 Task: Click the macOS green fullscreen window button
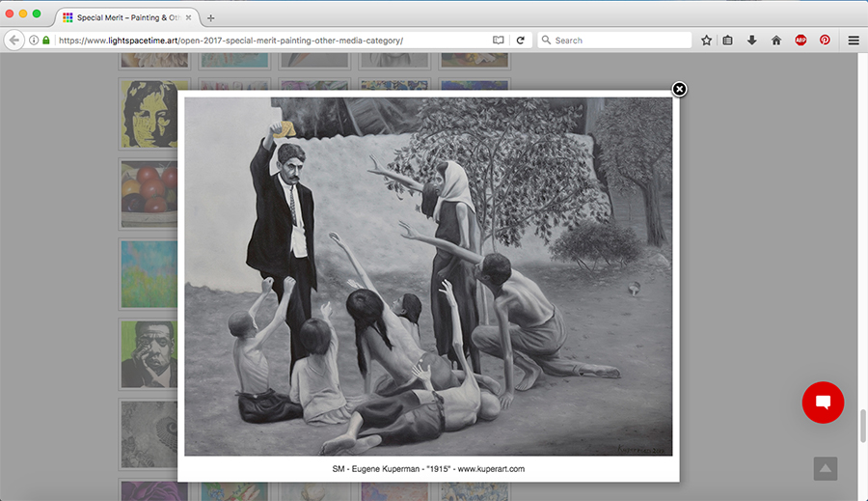pos(37,14)
